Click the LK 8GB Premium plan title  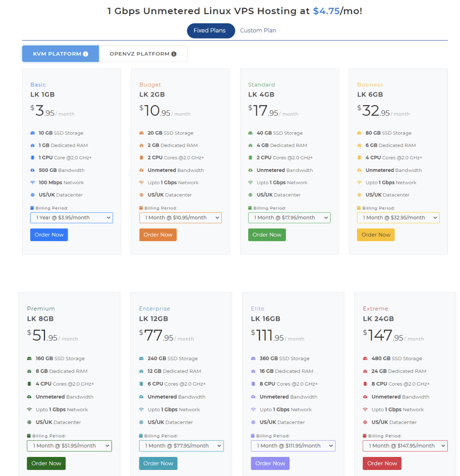click(x=41, y=319)
